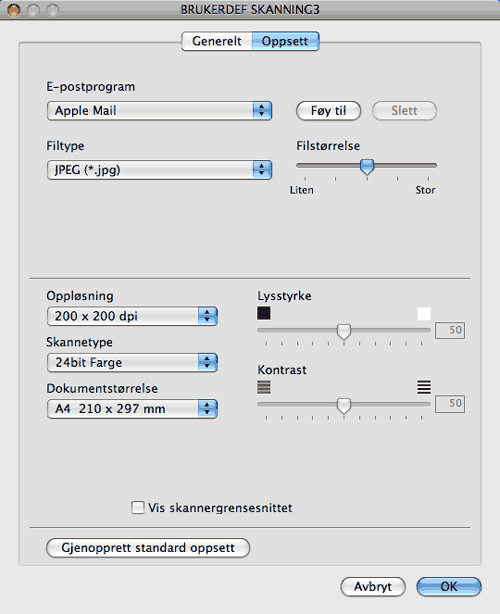This screenshot has height=614, width=500.
Task: Click the dark brightness square icon
Action: [264, 313]
